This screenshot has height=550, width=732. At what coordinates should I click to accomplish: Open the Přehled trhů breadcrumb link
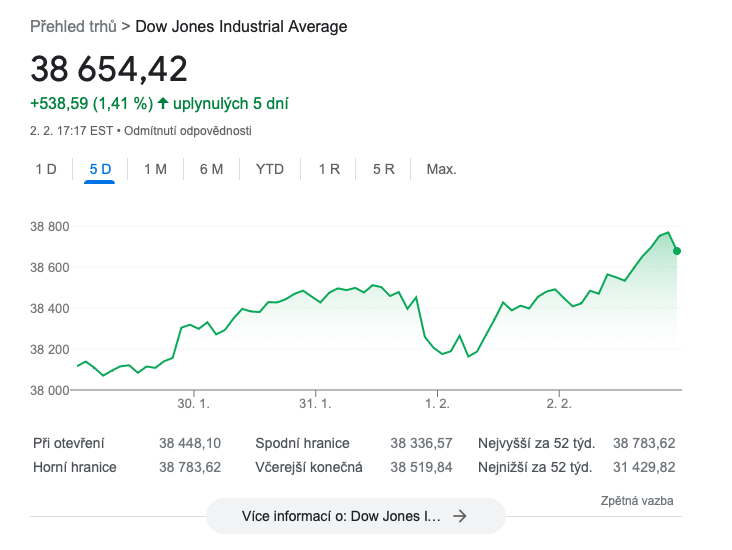[x=73, y=27]
